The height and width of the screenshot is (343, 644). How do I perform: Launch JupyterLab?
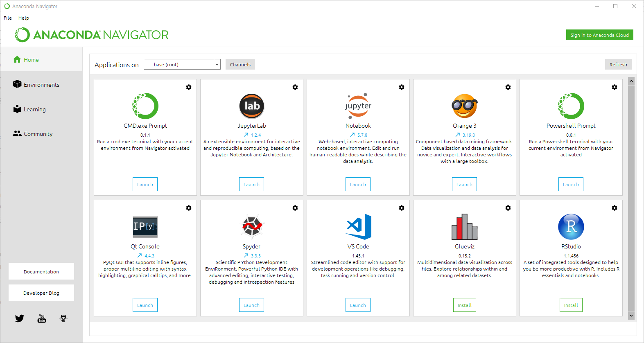252,184
